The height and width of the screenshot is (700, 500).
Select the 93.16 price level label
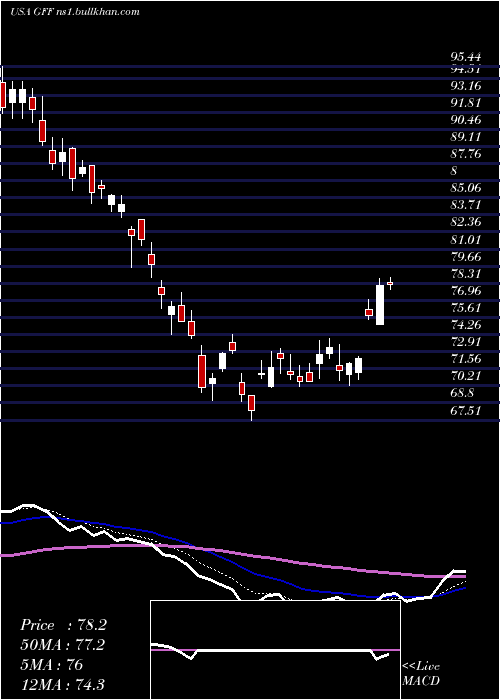click(466, 85)
